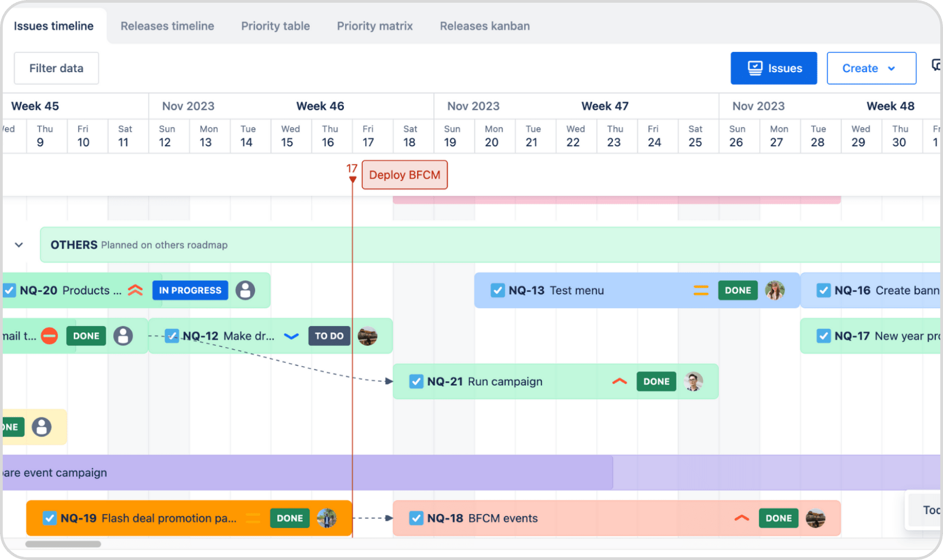Viewport: 943px width, 560px height.
Task: Open the Create dropdown menu
Action: click(871, 68)
